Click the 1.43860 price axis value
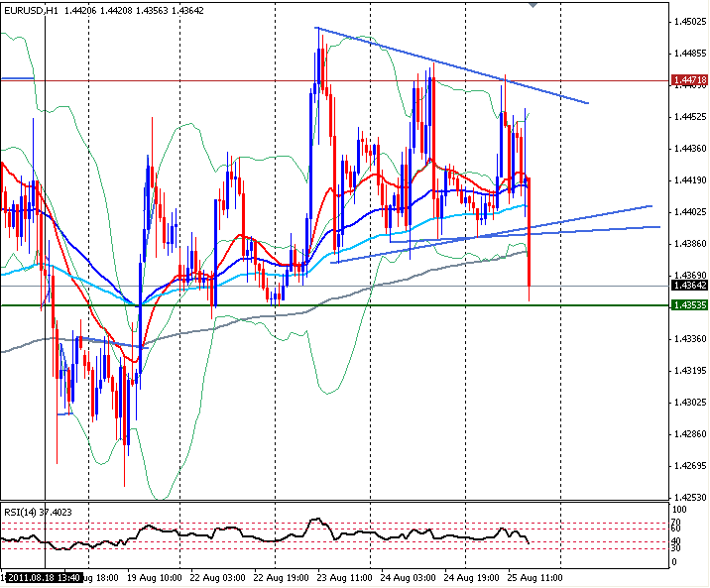The width and height of the screenshot is (710, 588). [x=689, y=244]
